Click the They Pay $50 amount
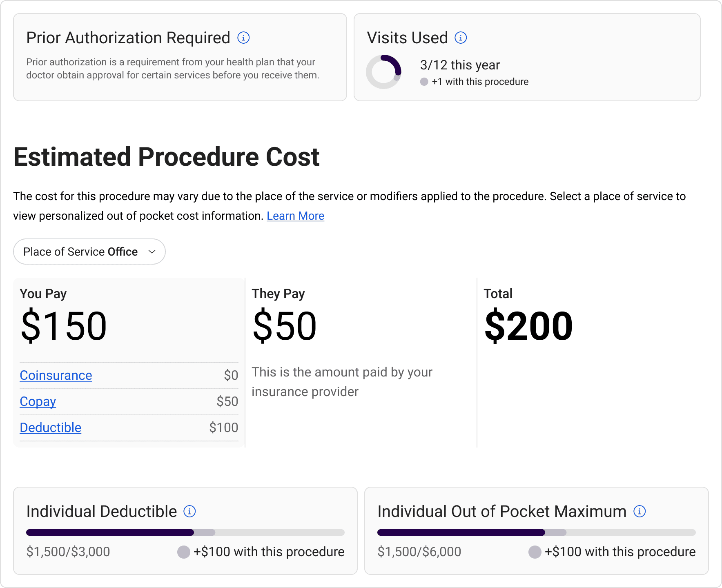This screenshot has width=722, height=588. [x=285, y=326]
